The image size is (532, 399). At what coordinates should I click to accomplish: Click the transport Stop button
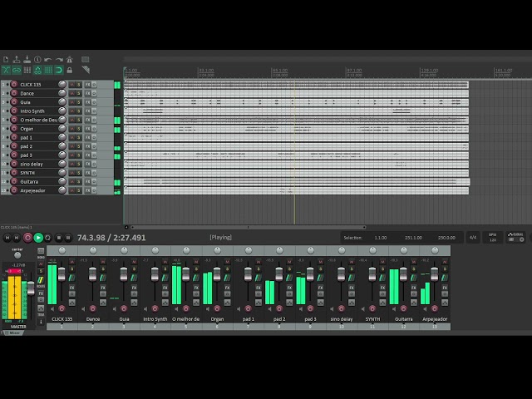pos(59,238)
